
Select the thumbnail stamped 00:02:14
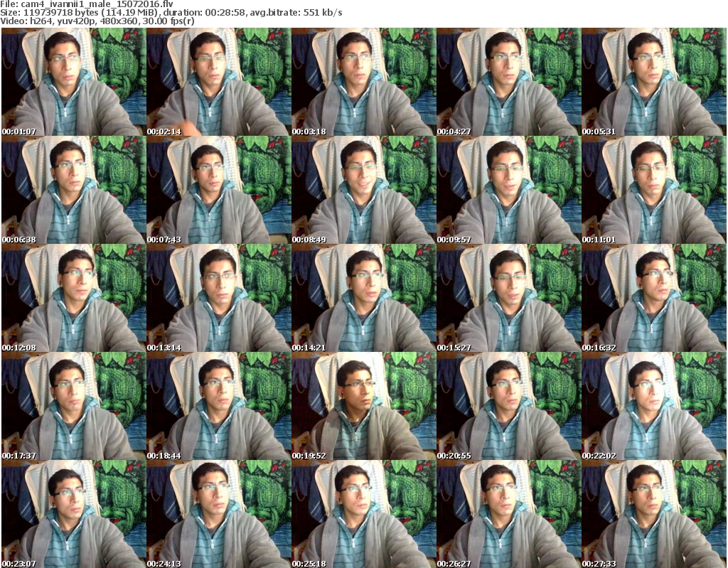tap(219, 82)
